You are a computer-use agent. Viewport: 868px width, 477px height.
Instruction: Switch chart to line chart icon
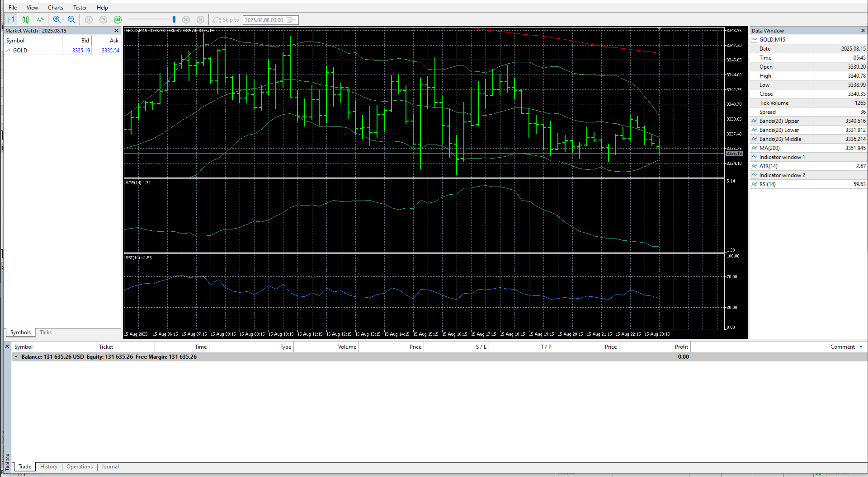pyautogui.click(x=40, y=20)
